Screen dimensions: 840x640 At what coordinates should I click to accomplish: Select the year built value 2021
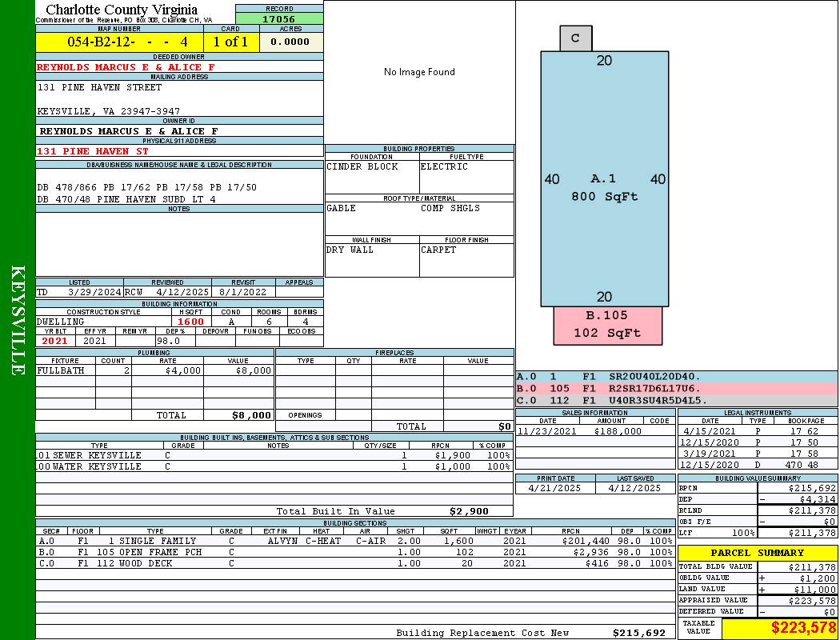(54, 341)
